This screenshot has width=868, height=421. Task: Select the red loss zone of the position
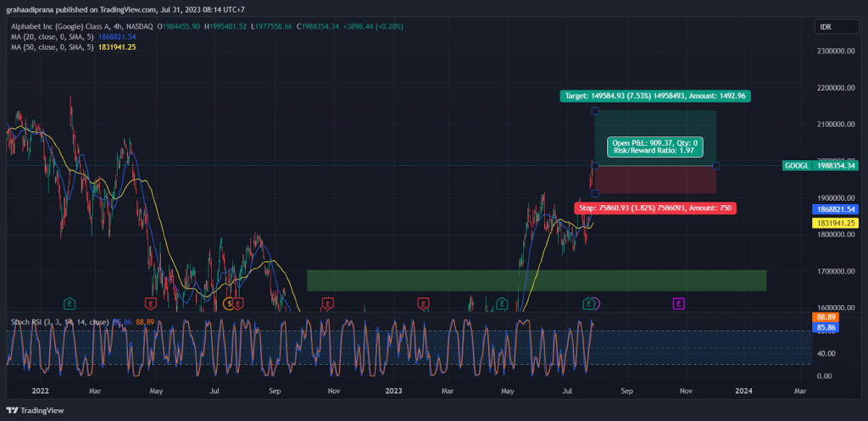pos(655,180)
